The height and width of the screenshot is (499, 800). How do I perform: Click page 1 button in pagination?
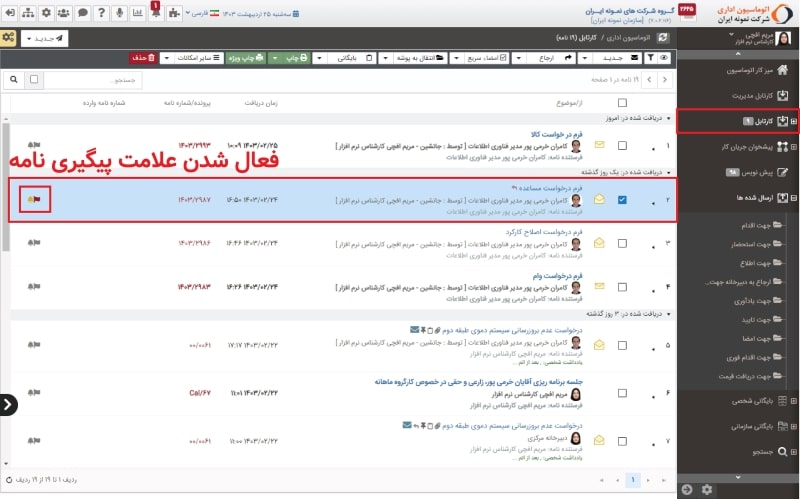(633, 480)
